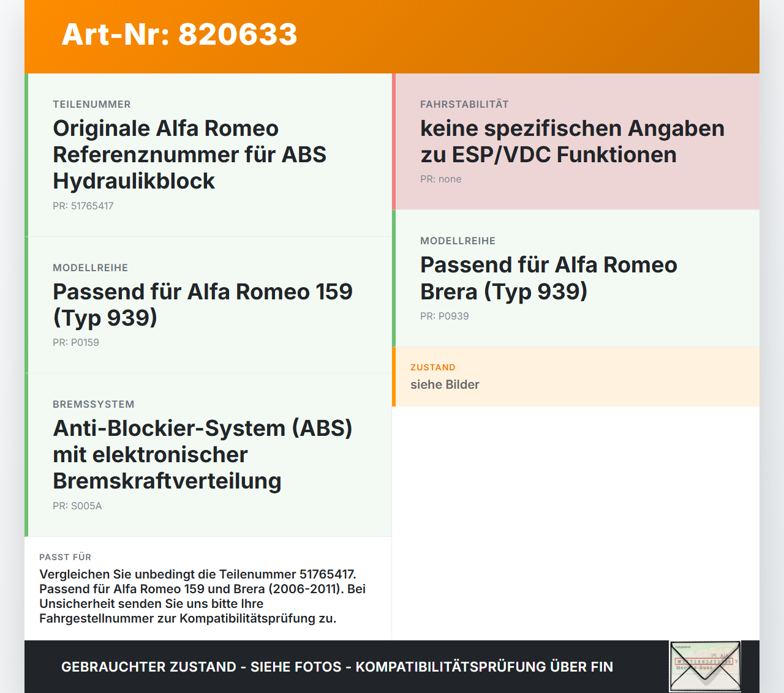Screen dimensions: 784x693
Task: Select the Teilenummer card with PR 51765417
Action: tap(208, 155)
